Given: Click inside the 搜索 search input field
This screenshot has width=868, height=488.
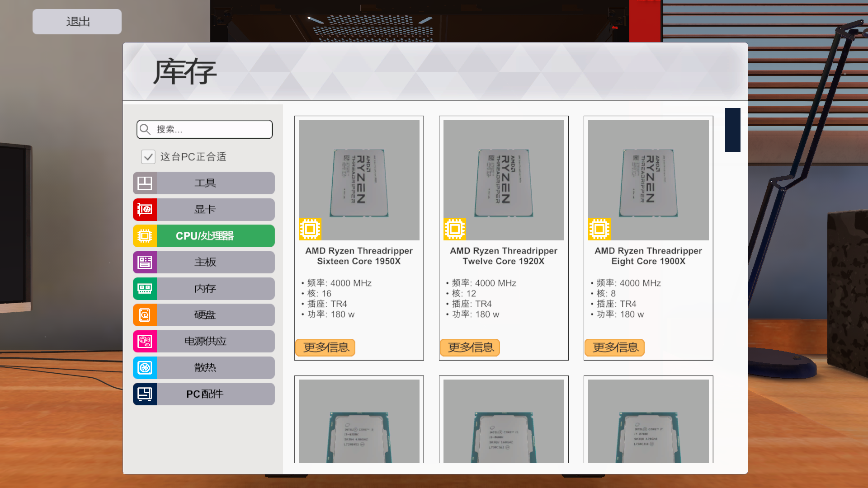Looking at the screenshot, I should (212, 130).
